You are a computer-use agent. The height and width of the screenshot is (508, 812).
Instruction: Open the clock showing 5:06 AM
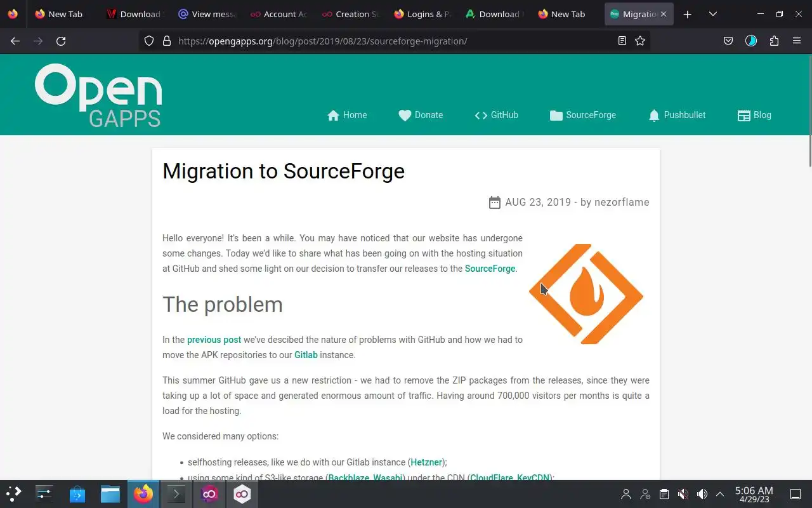[x=754, y=494]
